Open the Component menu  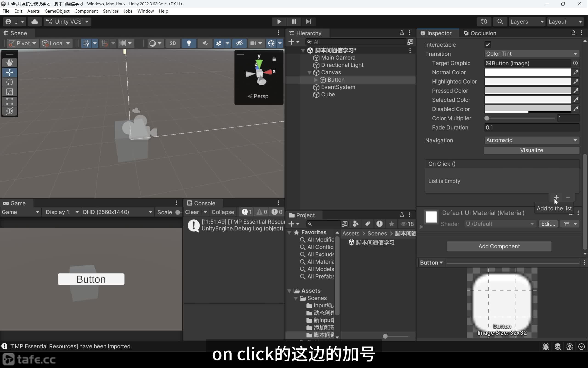[x=86, y=11]
